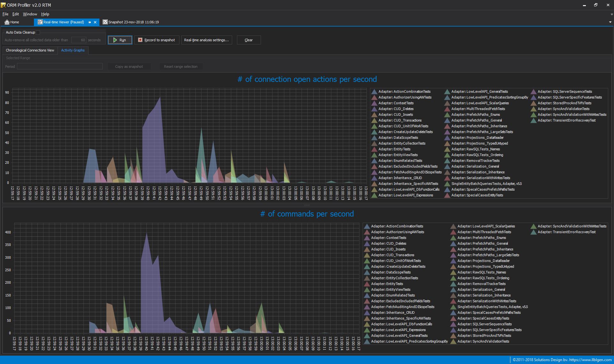
Task: Open the Help menu
Action: coord(45,14)
